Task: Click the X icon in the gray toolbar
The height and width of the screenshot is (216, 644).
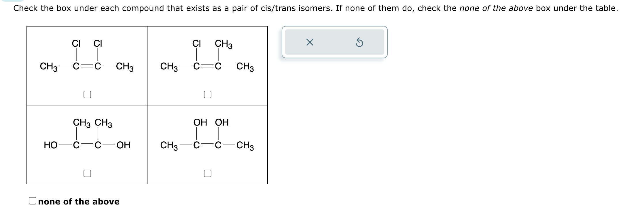Action: (310, 42)
